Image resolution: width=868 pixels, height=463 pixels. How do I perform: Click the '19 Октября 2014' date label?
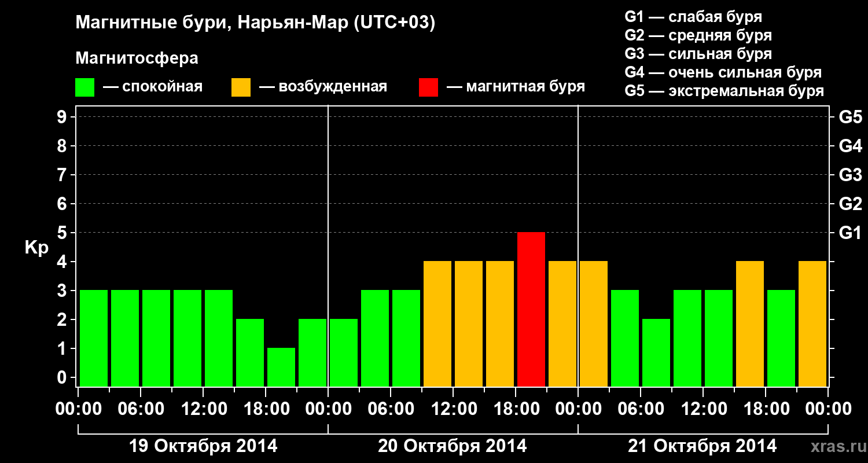(203, 446)
